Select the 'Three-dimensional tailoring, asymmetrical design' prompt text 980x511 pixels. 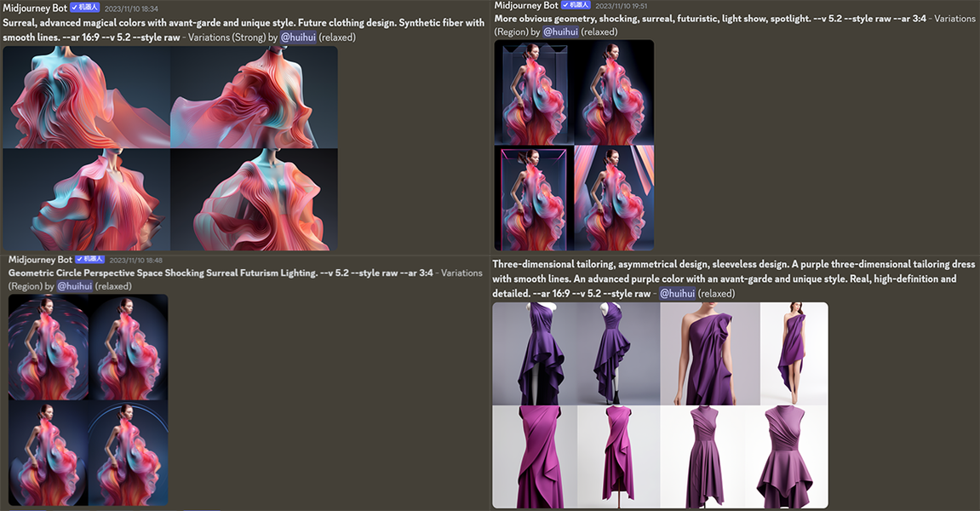coord(734,278)
